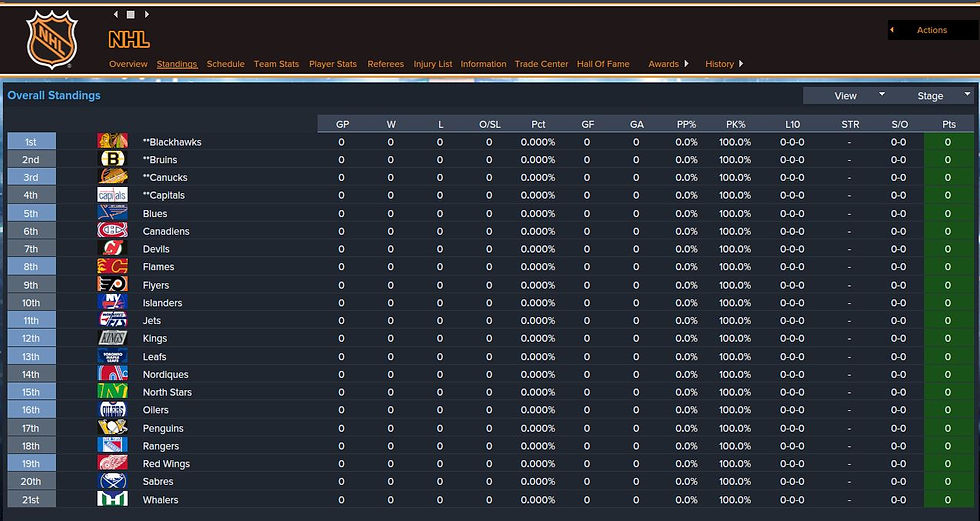Open the Devils team logo
980x521 pixels.
112,249
